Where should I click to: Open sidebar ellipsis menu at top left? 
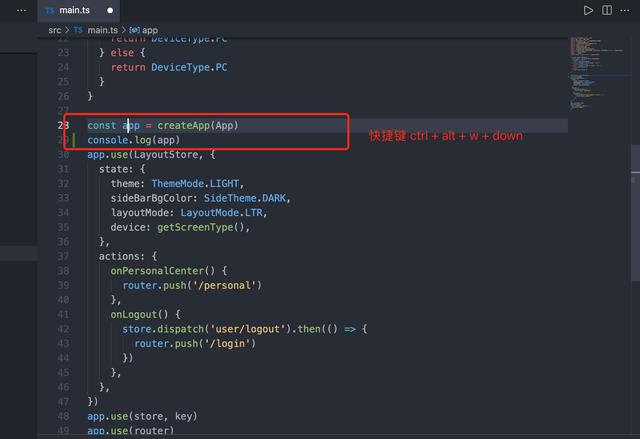pyautogui.click(x=21, y=10)
